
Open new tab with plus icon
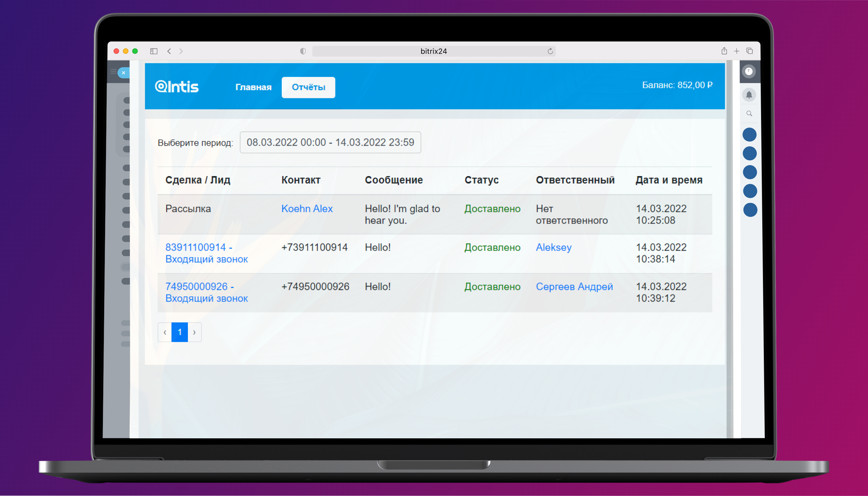point(737,51)
